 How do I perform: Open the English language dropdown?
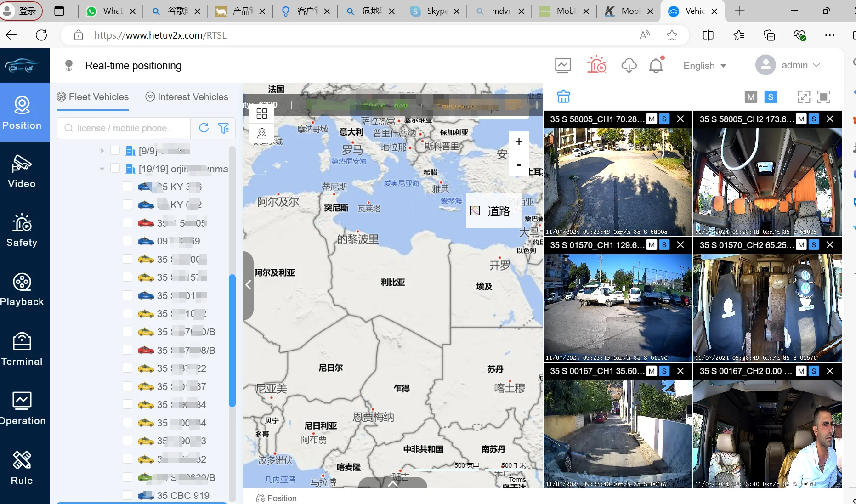(704, 66)
